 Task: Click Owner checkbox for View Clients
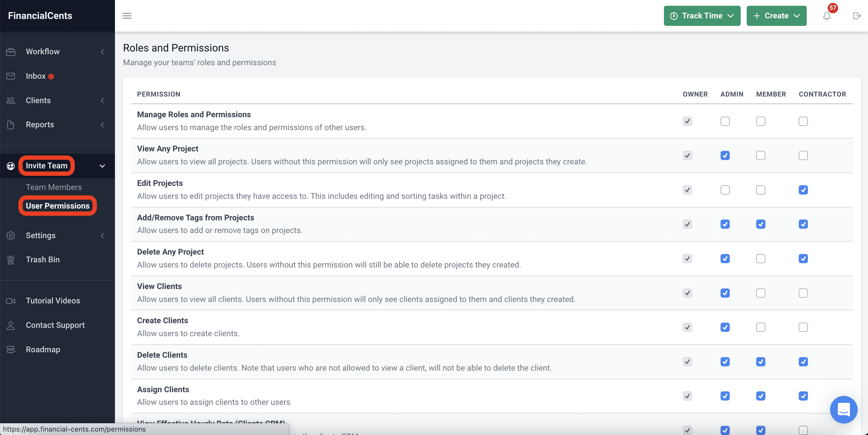688,293
